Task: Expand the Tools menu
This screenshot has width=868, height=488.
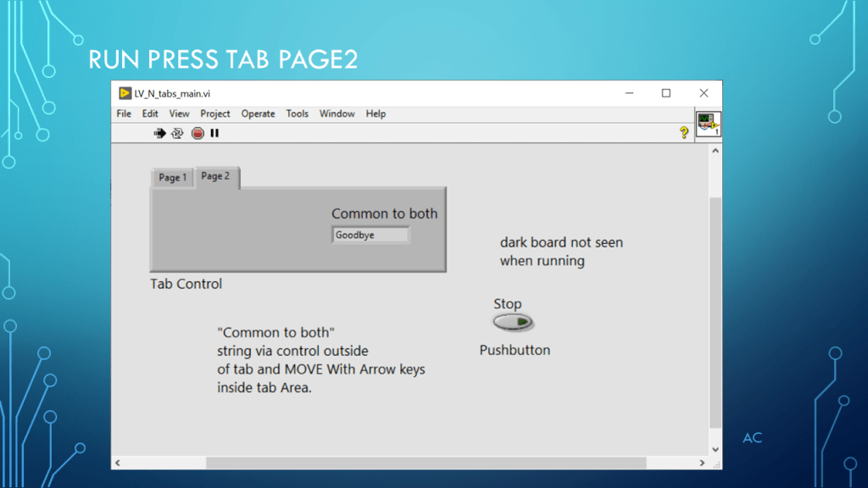Action: pyautogui.click(x=297, y=114)
